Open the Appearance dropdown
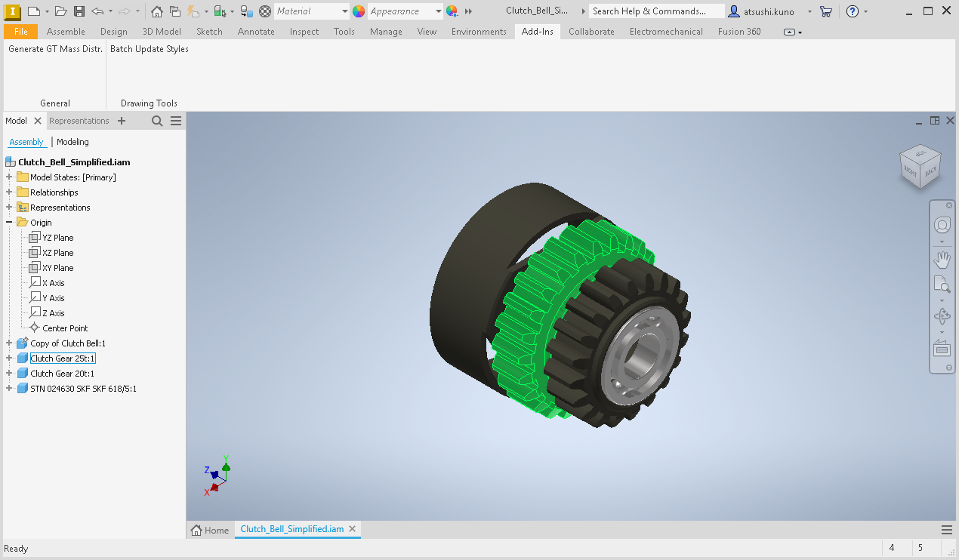Viewport: 959px width, 560px height. [x=438, y=11]
